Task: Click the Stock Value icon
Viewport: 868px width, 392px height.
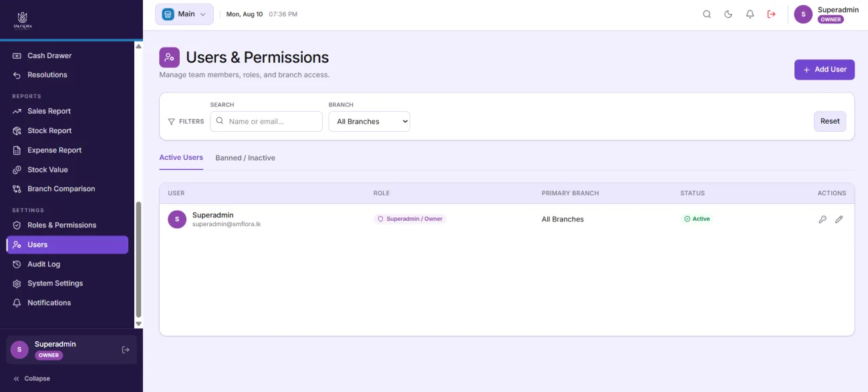Action: point(17,170)
